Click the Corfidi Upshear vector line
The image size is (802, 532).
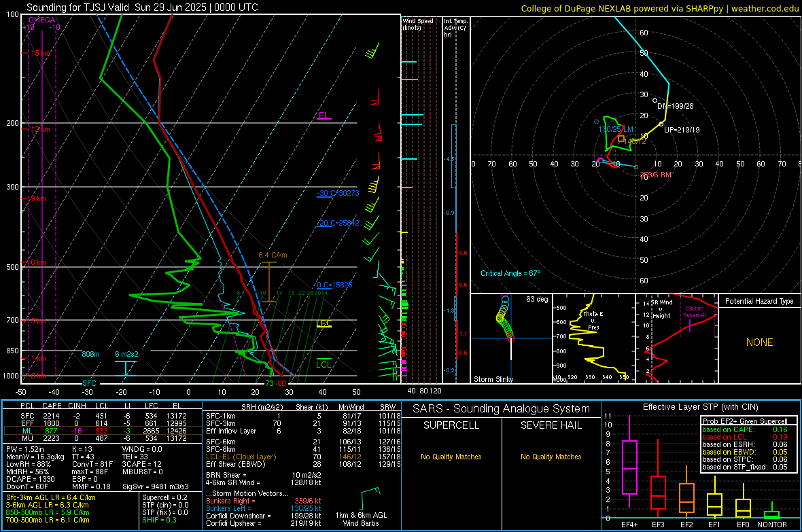click(x=264, y=523)
